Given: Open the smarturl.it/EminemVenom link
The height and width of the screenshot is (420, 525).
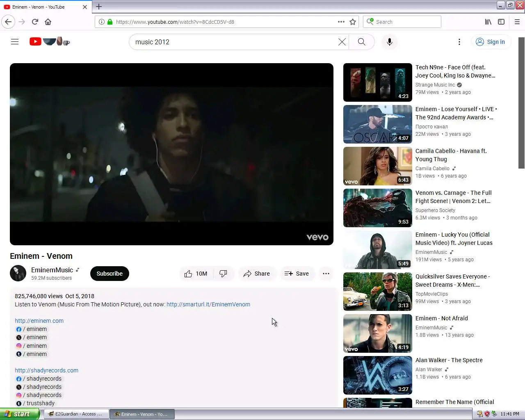Looking at the screenshot, I should (208, 304).
